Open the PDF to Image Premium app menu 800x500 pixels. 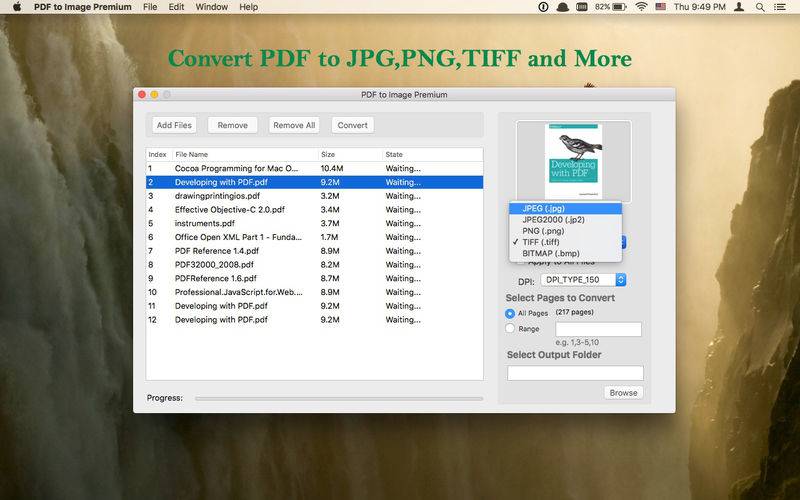83,7
